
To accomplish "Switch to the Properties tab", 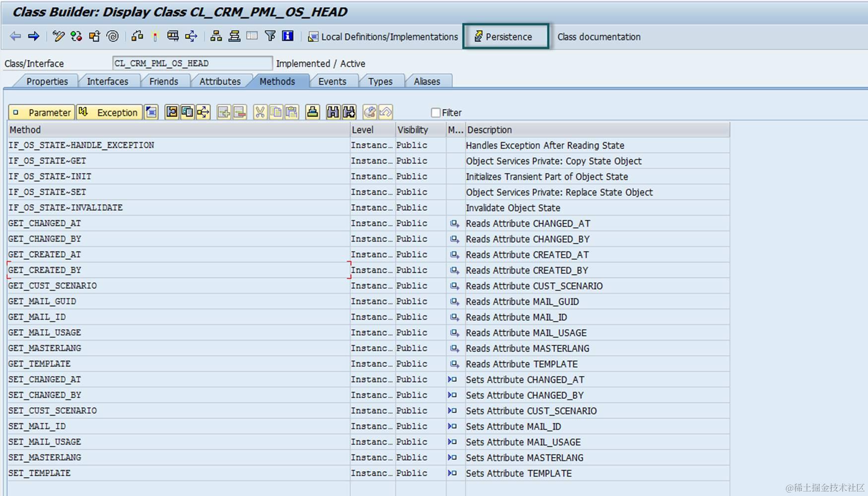I will [x=47, y=81].
